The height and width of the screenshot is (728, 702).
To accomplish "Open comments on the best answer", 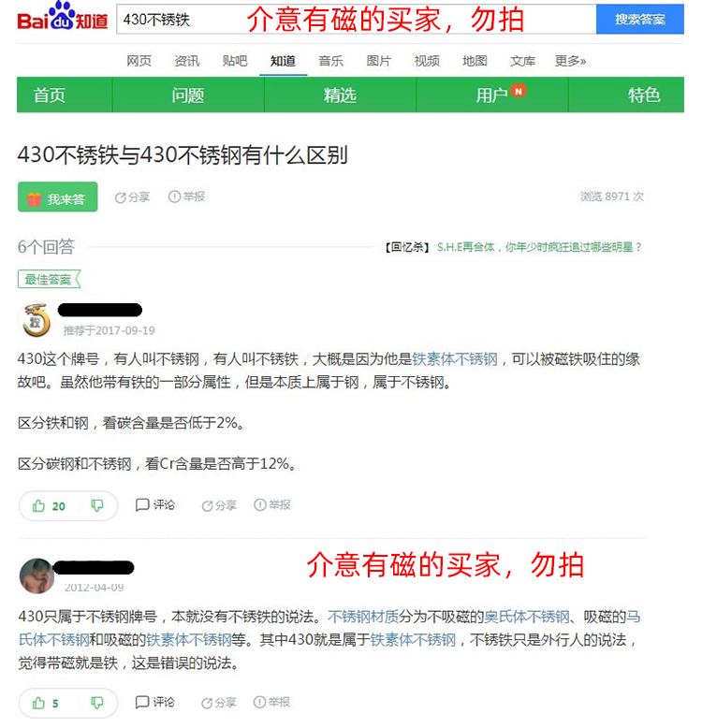I will coord(155,504).
